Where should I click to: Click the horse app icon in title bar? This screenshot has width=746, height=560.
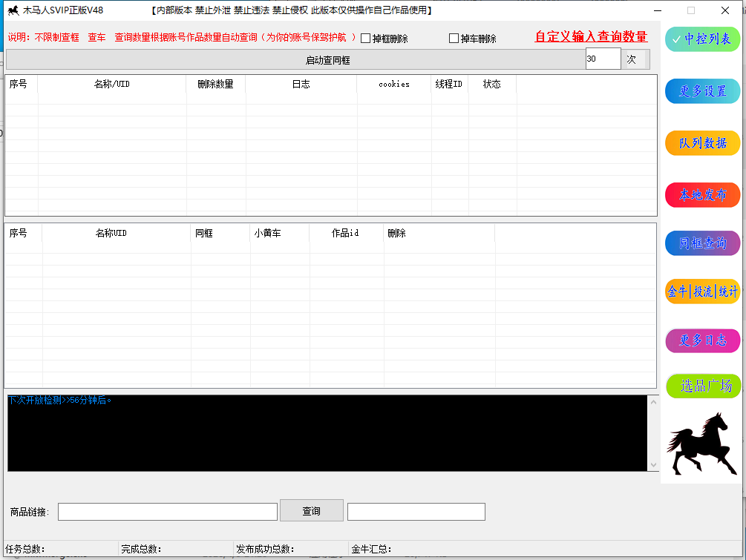(13, 10)
